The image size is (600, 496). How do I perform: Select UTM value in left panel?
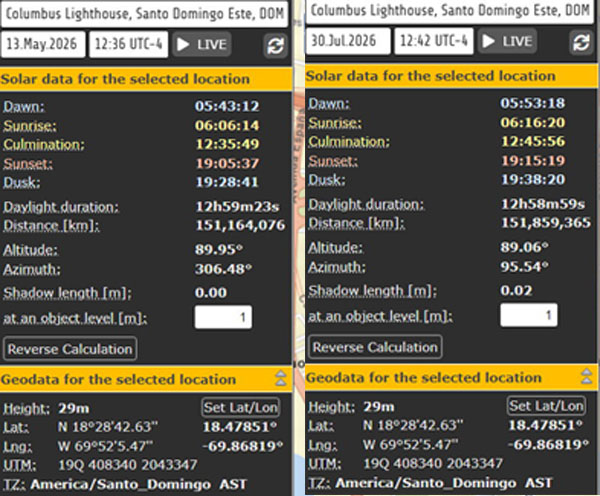pyautogui.click(x=127, y=465)
